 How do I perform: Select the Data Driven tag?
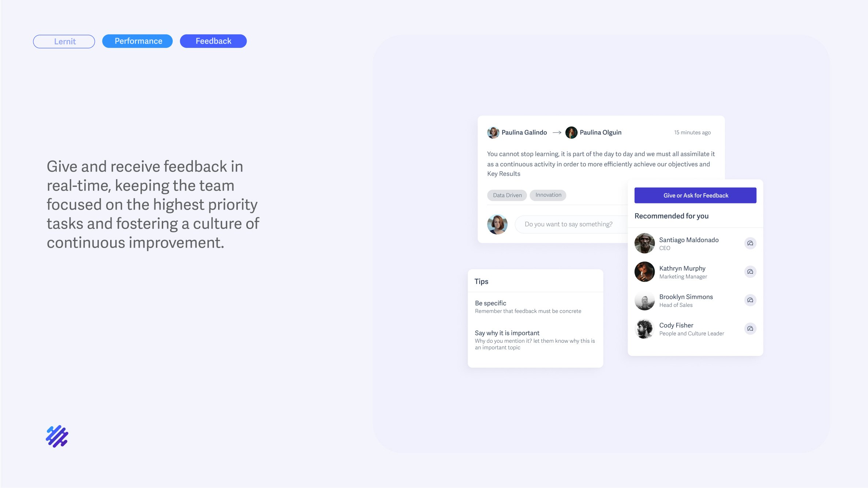point(507,195)
